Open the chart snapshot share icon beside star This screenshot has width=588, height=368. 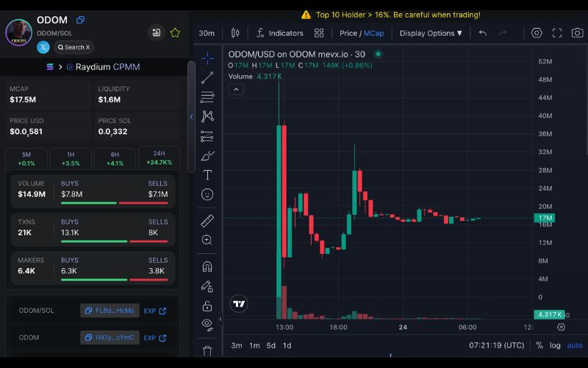click(157, 33)
